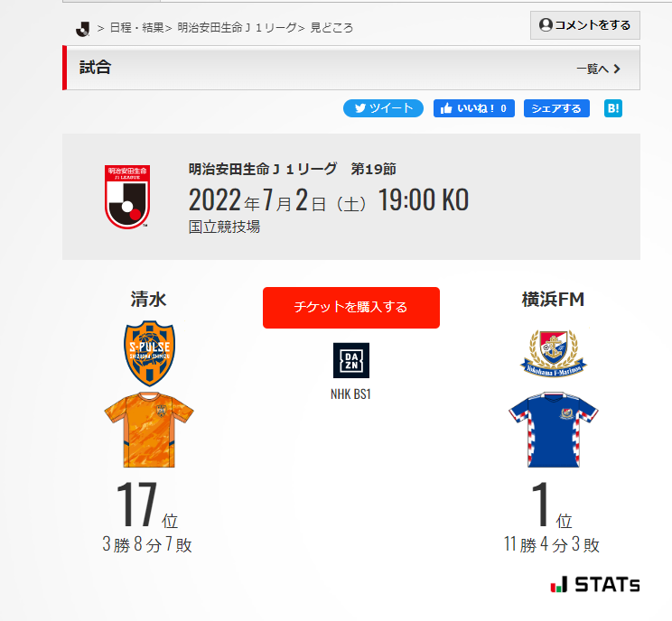Tweet this match with ツイート button
Screen dimensions: 672x621
pyautogui.click(x=383, y=108)
